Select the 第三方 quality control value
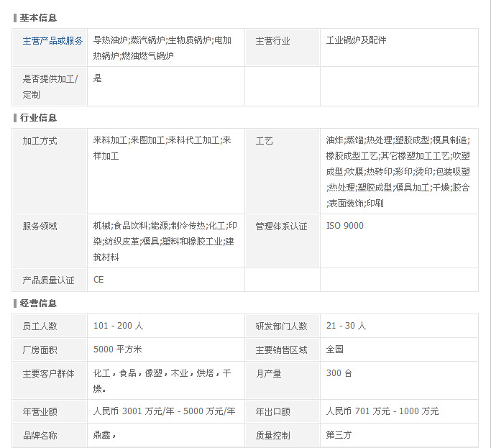491x448 pixels. coord(339,435)
